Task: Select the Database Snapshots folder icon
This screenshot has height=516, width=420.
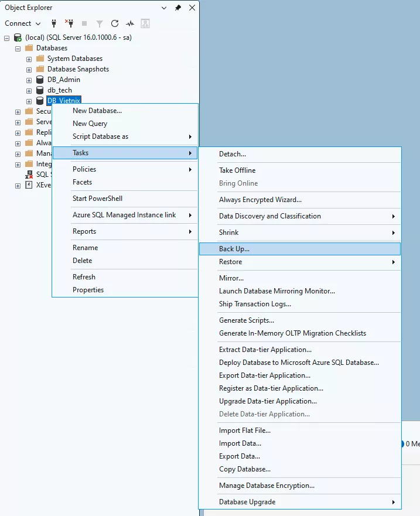Action: point(40,69)
